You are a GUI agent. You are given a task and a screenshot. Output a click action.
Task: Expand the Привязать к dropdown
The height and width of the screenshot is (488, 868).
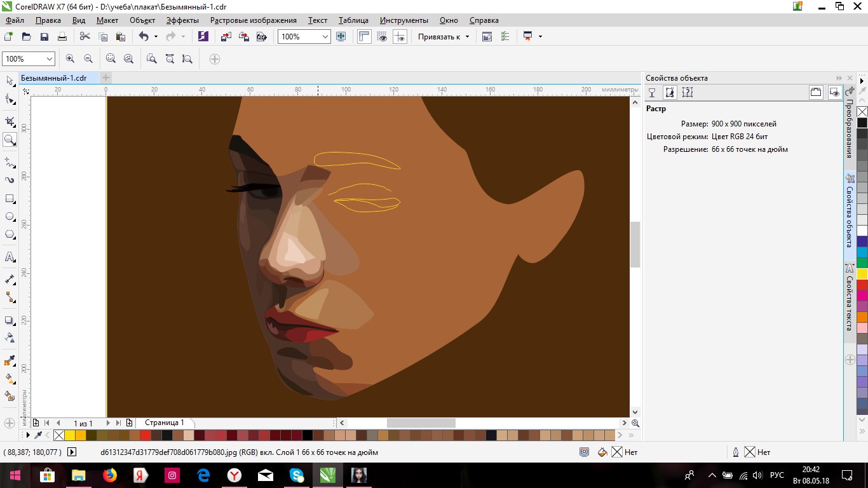click(467, 37)
